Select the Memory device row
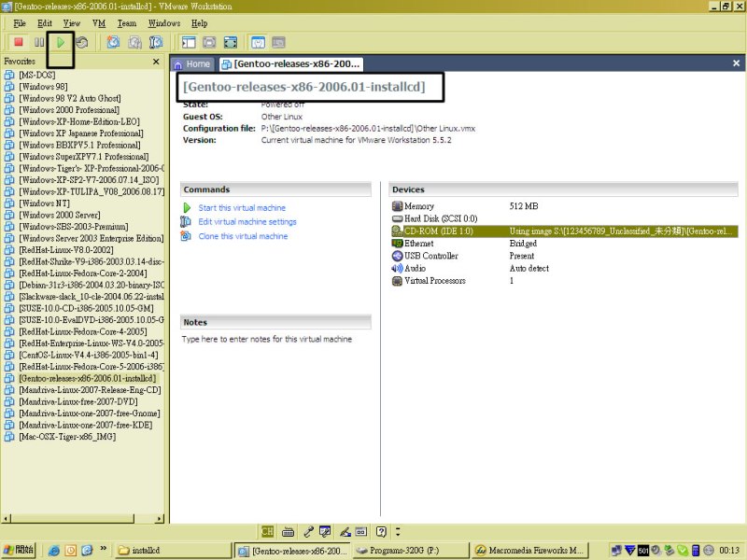This screenshot has height=560, width=747. pos(564,206)
